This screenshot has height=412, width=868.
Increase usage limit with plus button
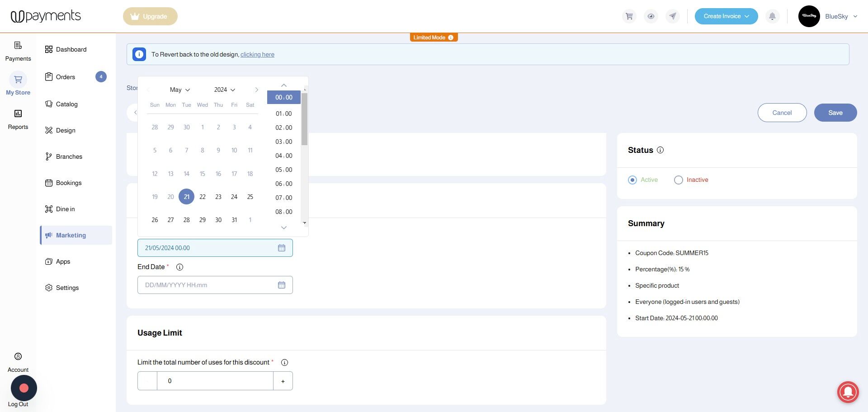[x=283, y=381]
